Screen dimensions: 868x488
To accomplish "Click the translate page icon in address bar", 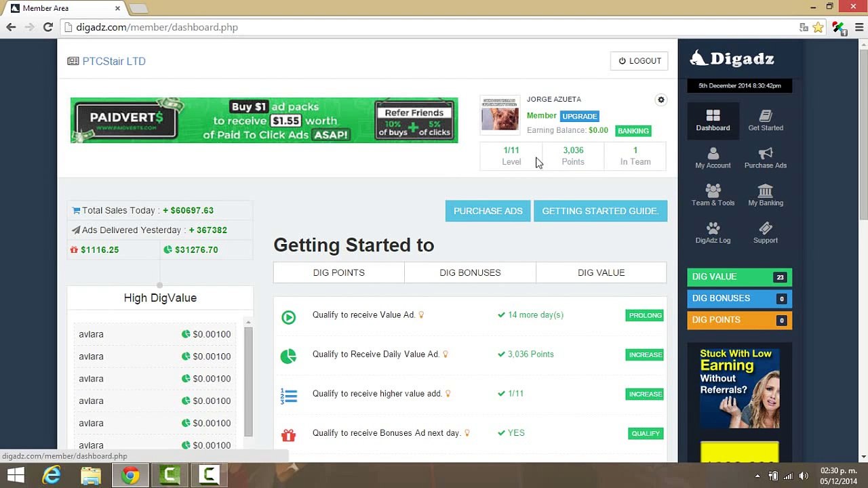I will click(804, 27).
